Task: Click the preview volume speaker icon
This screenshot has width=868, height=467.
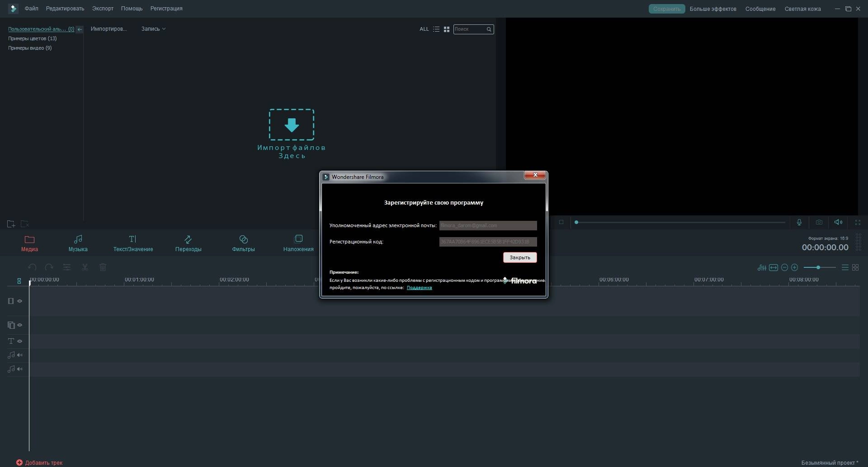Action: pos(838,222)
